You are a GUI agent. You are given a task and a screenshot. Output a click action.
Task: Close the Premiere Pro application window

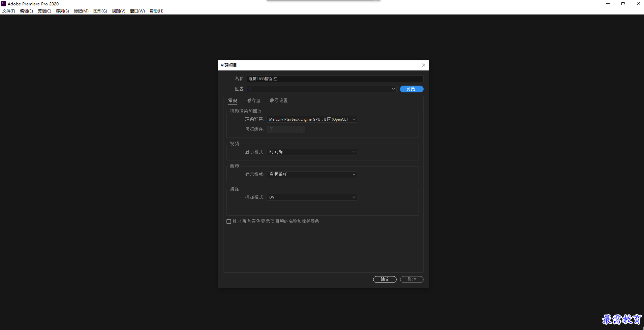coord(638,4)
